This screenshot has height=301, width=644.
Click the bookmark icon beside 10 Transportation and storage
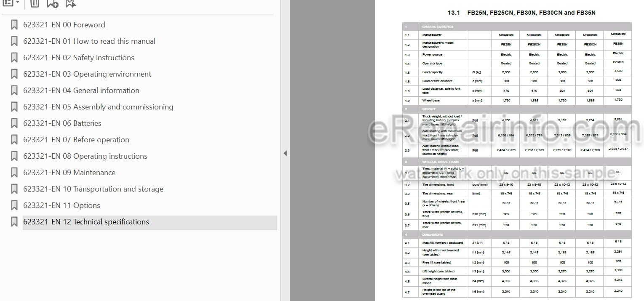point(14,189)
